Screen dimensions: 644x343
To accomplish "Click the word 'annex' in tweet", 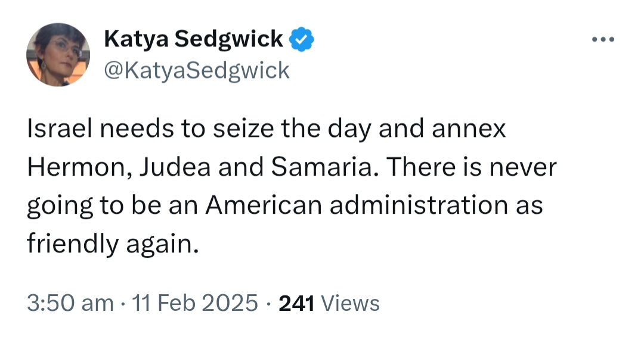I will click(x=469, y=130).
